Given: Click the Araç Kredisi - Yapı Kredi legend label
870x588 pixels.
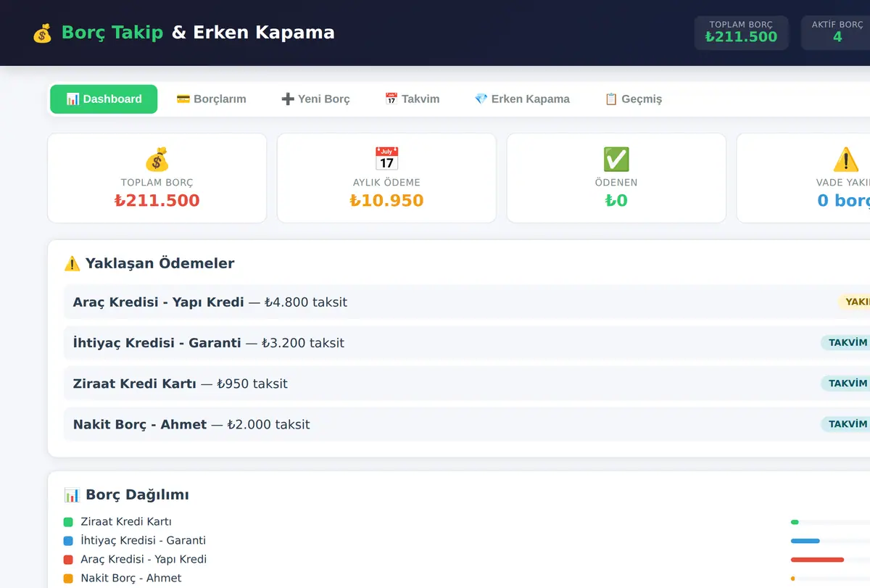Looking at the screenshot, I should [x=144, y=560].
